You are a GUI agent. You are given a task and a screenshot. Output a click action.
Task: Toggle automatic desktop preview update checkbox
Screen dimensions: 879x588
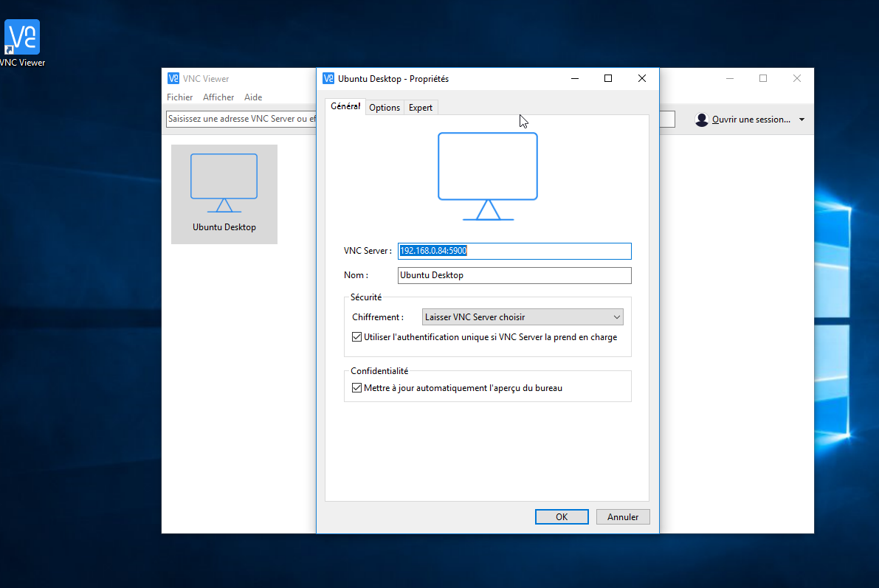(x=356, y=388)
